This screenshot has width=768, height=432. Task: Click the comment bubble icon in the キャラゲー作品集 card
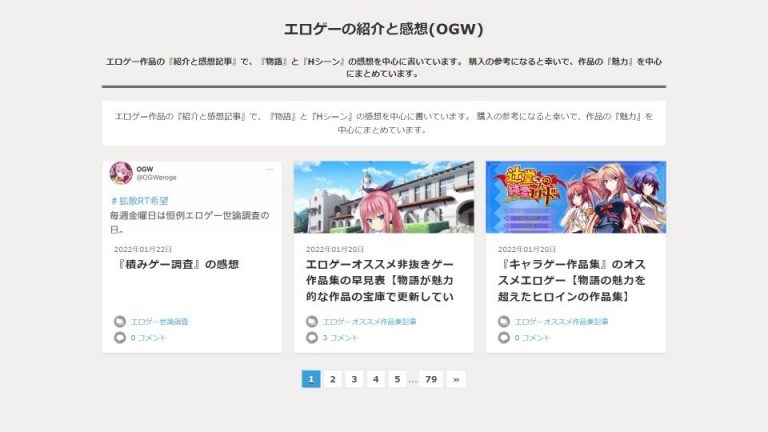pyautogui.click(x=504, y=338)
